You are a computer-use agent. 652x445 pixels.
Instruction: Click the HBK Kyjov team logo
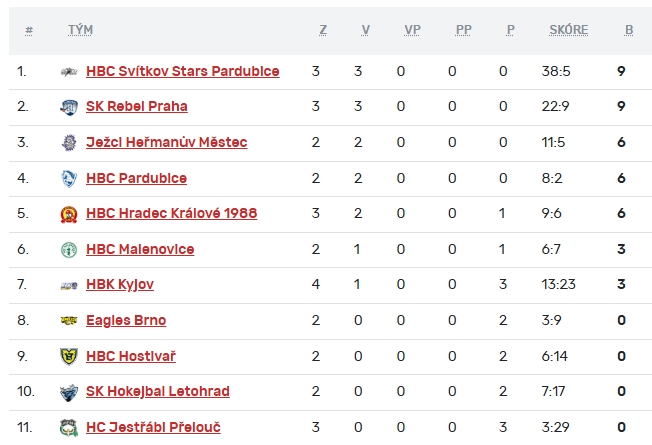pos(69,285)
